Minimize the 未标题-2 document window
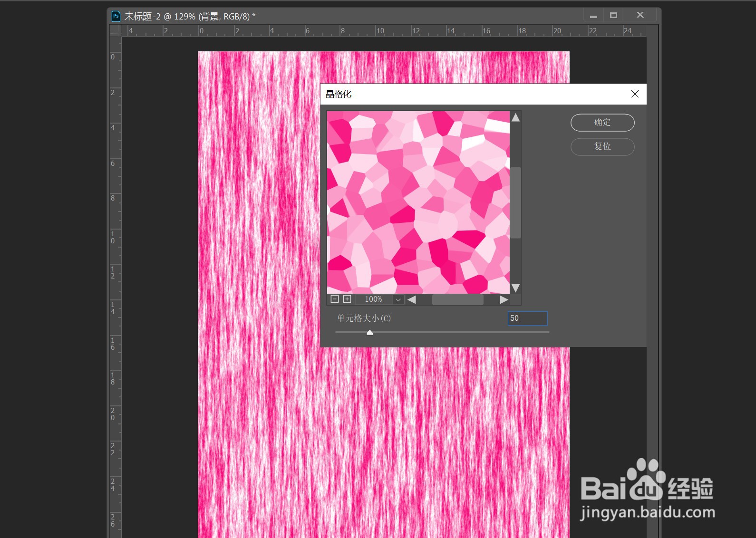The width and height of the screenshot is (756, 538). coord(593,16)
